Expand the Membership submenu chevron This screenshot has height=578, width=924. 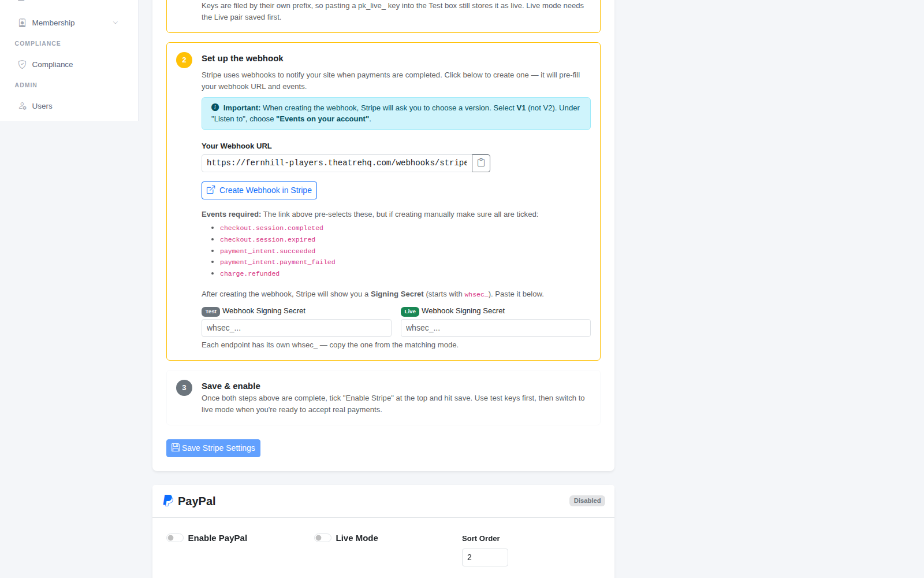115,23
